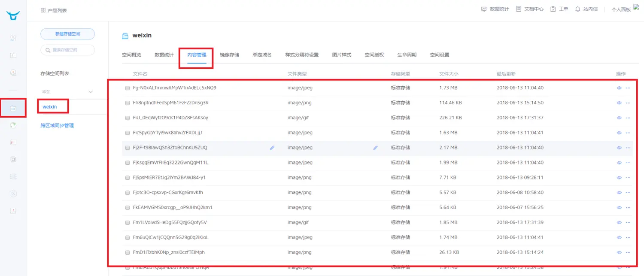Click the eye icon for Fic5pyGbYTyi9wk8ahvZrFXDLjjJ
This screenshot has height=276, width=644.
click(x=619, y=133)
